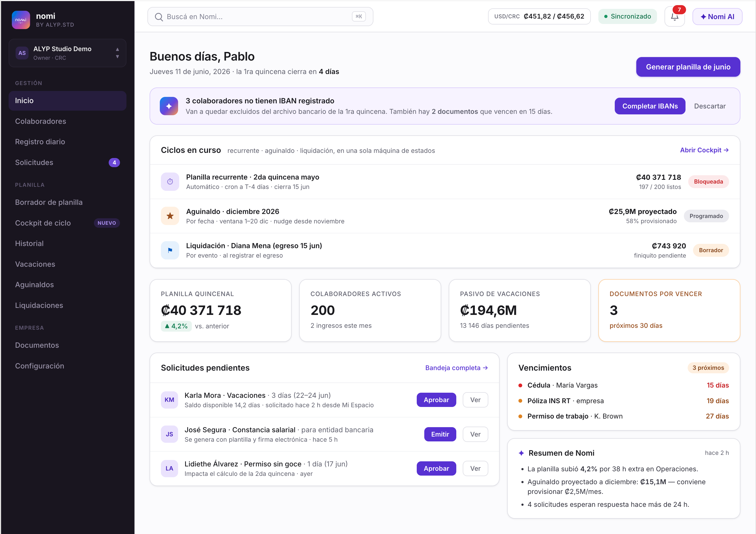Click the 4,2% increase indicator
The image size is (756, 534).
click(176, 326)
